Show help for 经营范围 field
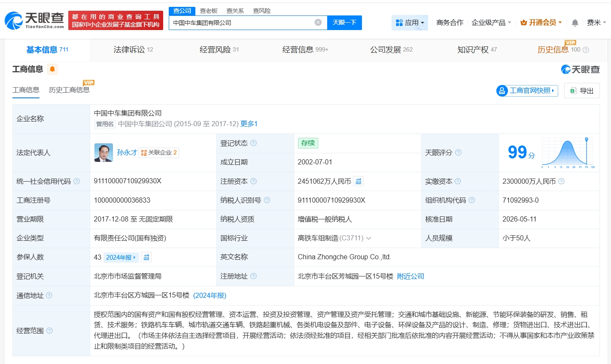 (49, 331)
